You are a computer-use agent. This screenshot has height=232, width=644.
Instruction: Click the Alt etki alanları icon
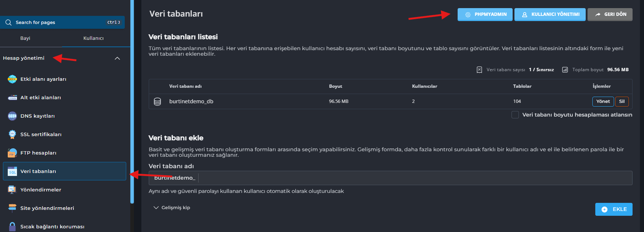[12, 98]
